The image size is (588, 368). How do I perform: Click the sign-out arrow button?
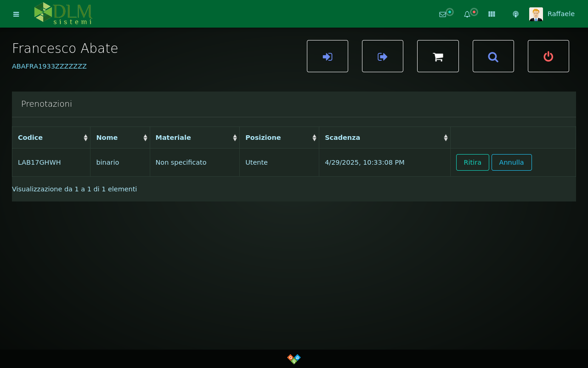click(383, 56)
